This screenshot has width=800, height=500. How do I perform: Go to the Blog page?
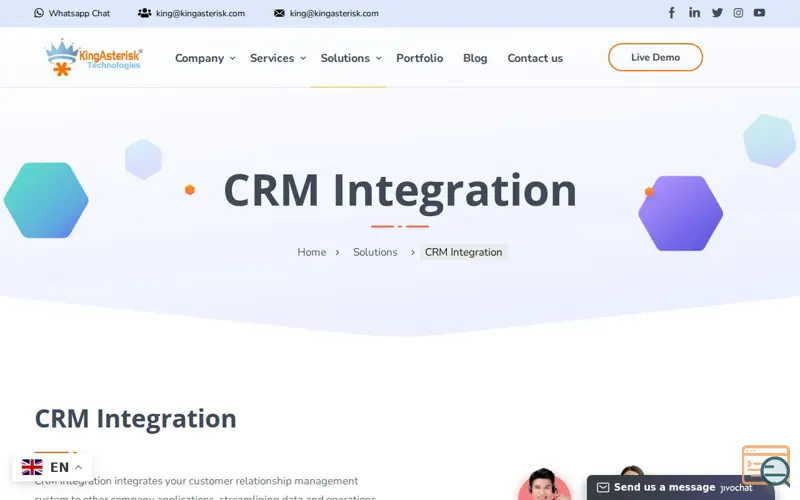click(x=475, y=58)
